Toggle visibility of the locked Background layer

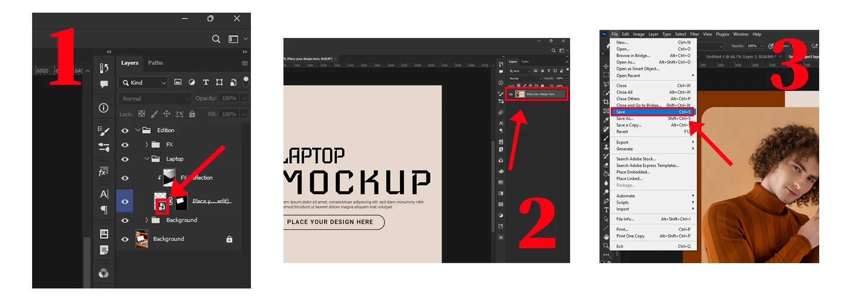125,239
